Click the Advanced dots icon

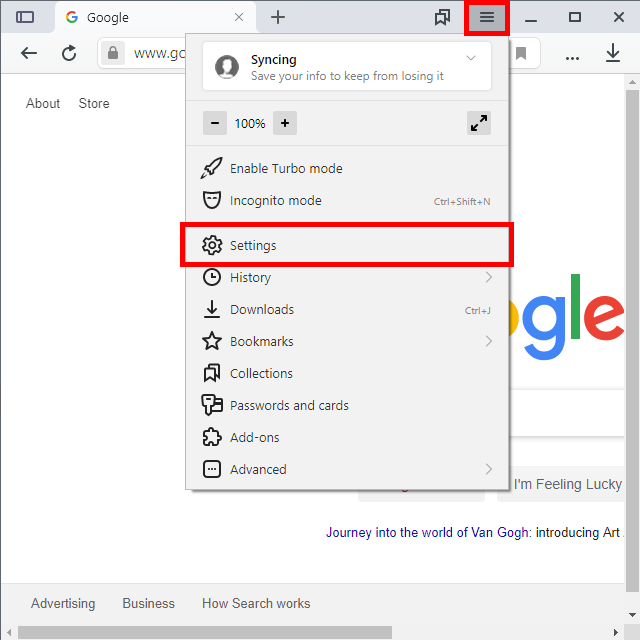[212, 469]
